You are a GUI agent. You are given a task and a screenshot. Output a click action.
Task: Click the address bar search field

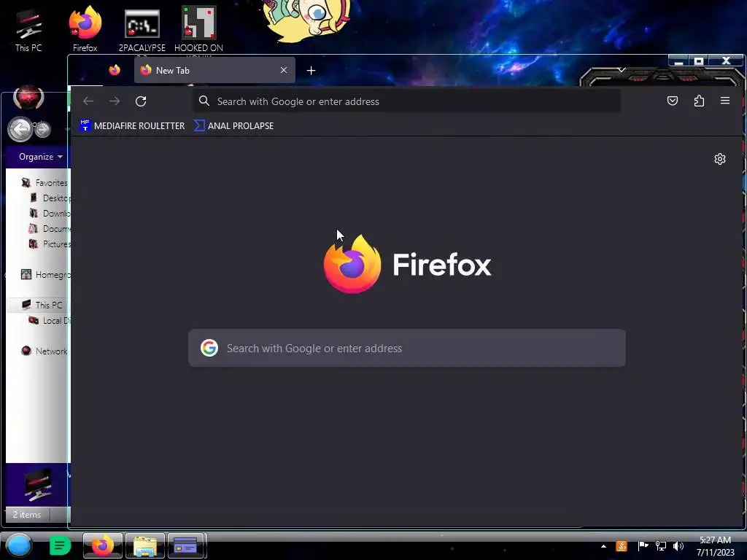pos(406,101)
